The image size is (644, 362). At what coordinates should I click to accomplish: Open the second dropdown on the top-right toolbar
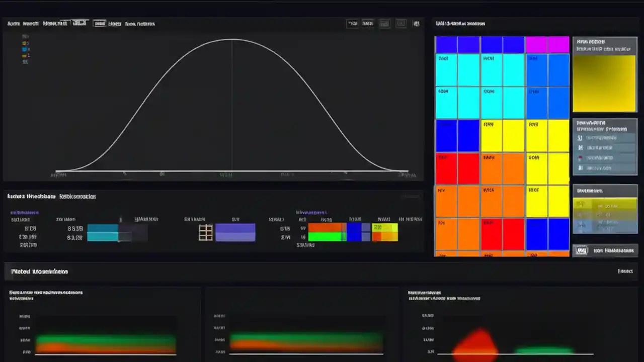click(367, 23)
